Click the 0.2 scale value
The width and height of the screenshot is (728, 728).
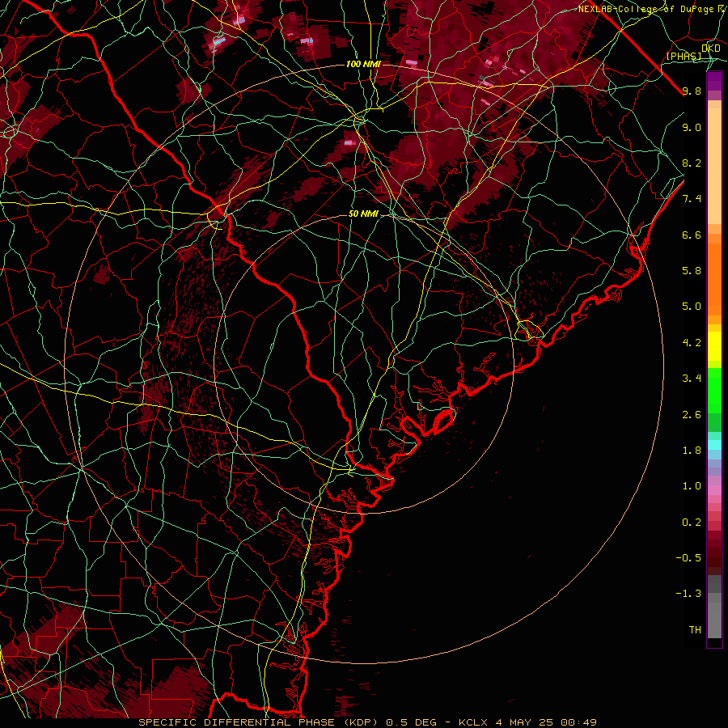(x=692, y=523)
